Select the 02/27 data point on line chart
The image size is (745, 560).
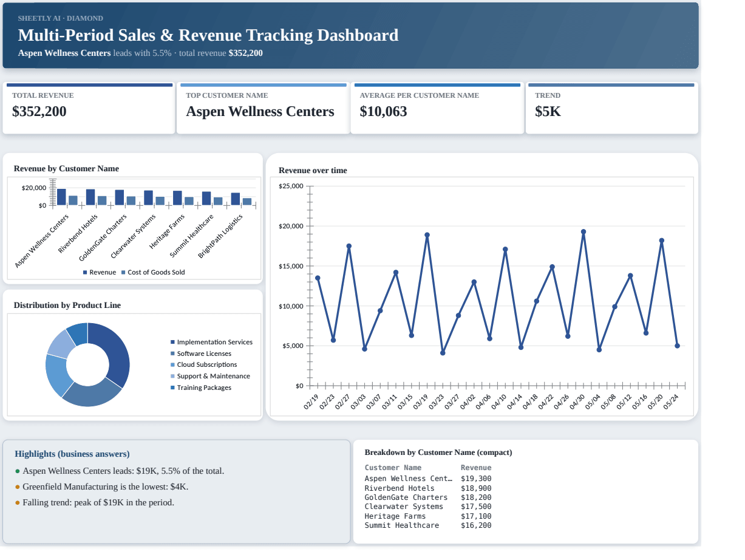click(x=349, y=246)
